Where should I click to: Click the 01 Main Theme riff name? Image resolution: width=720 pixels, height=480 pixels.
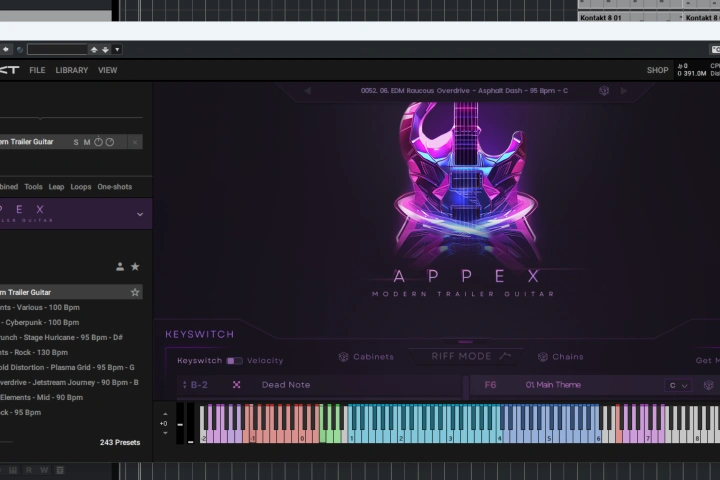click(x=553, y=385)
